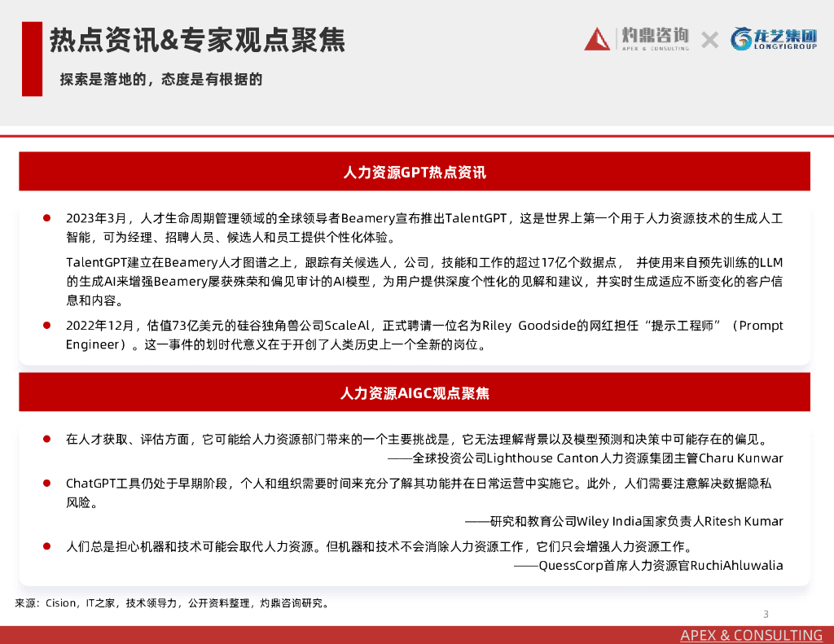Click the grey X between logos
This screenshot has width=834, height=644.
tap(709, 40)
